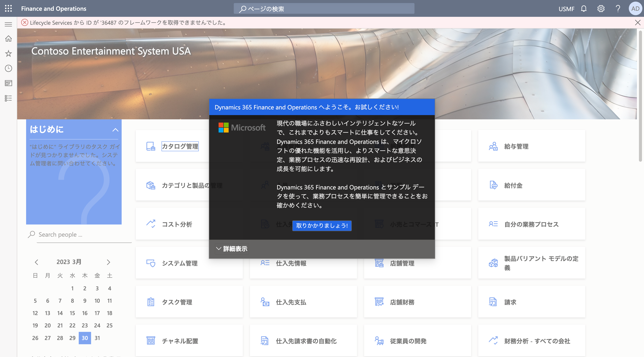
Task: Click the カテゴリと製品の管理 tile icon
Action: point(151,185)
